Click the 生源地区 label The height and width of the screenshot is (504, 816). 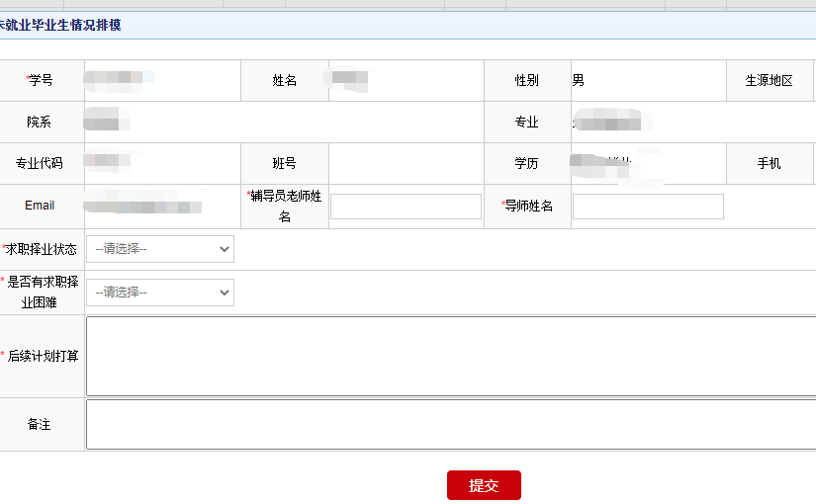coord(769,81)
